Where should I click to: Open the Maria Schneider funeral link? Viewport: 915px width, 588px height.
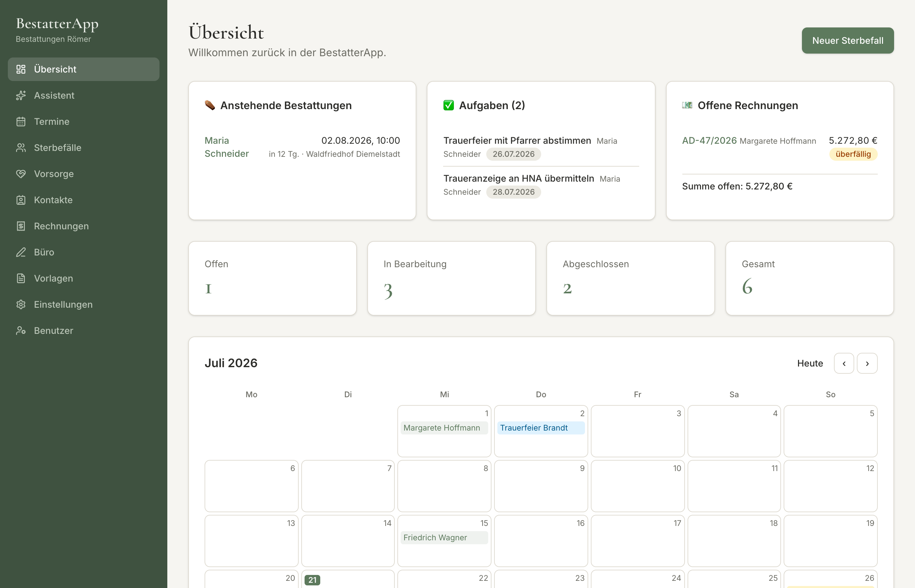(x=226, y=147)
